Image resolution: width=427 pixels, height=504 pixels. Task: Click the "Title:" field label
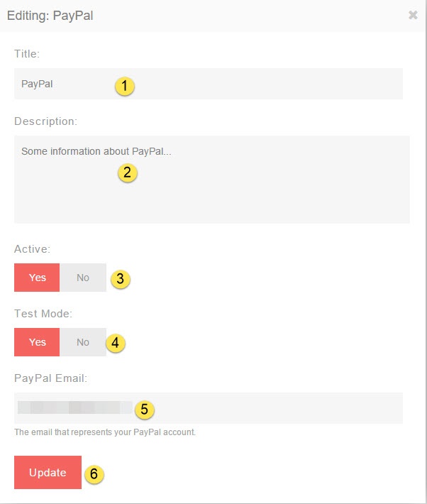pos(28,53)
